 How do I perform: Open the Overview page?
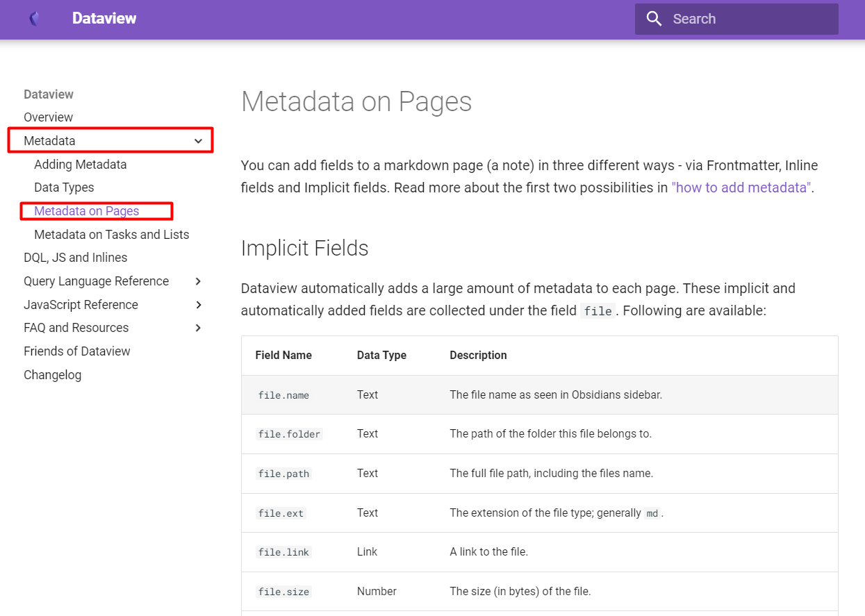[x=48, y=117]
